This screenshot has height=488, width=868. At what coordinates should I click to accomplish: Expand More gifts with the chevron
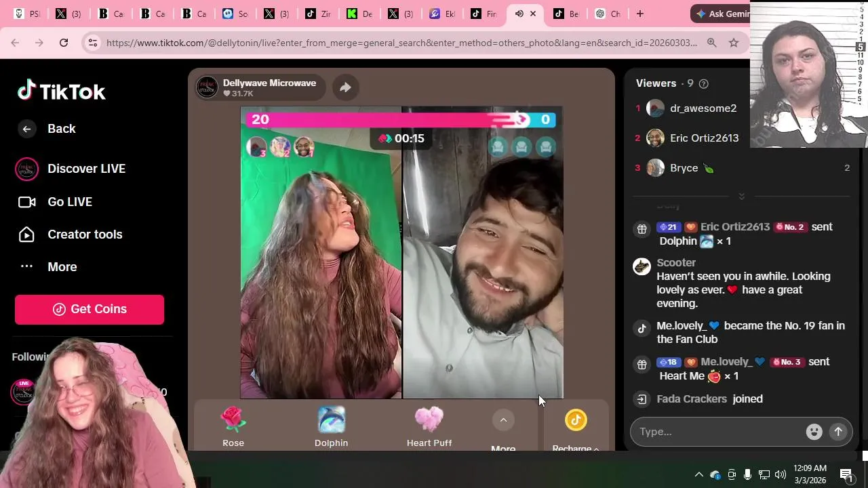point(503,420)
